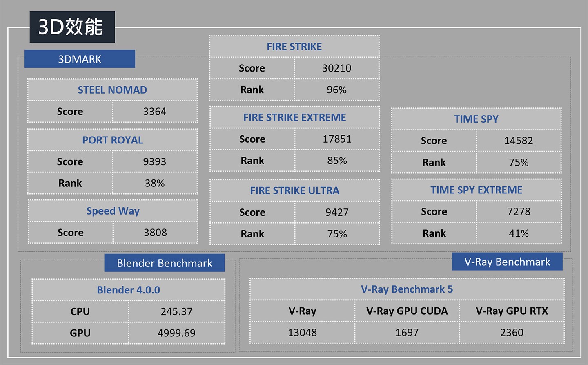Click Rank label in Fire Strike Ultra table

click(252, 234)
